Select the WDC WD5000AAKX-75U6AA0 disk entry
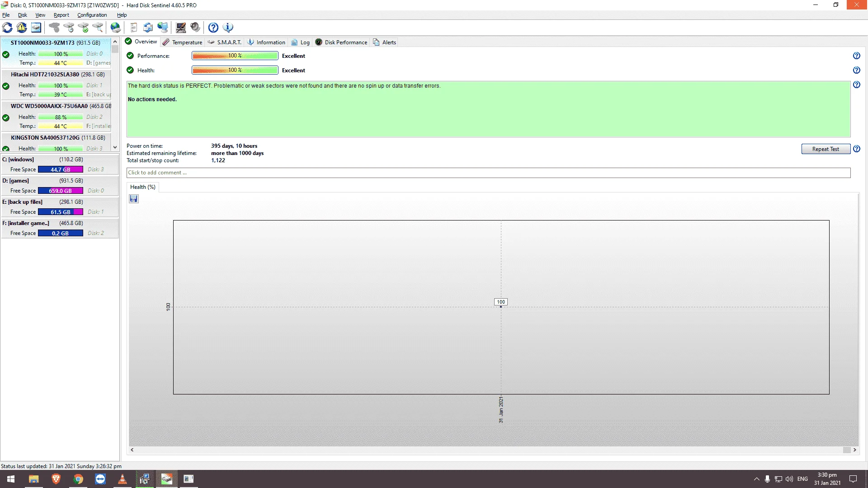Image resolution: width=868 pixels, height=488 pixels. point(56,116)
